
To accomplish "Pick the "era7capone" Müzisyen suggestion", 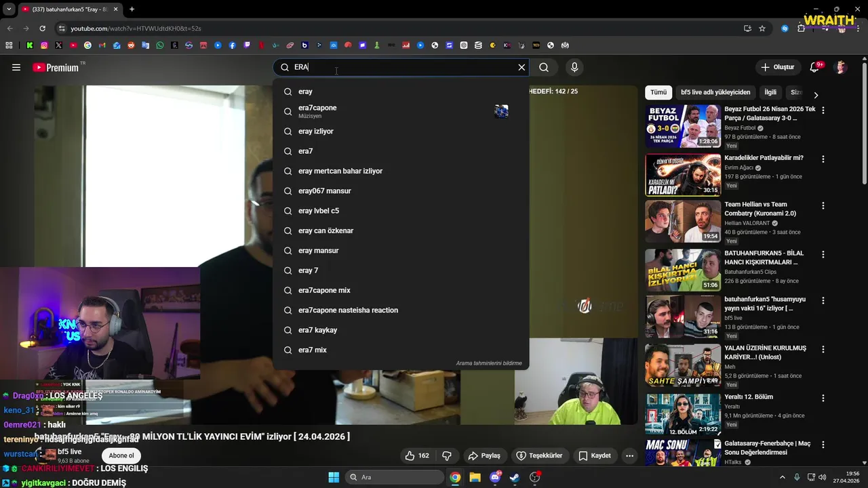I will coord(401,111).
